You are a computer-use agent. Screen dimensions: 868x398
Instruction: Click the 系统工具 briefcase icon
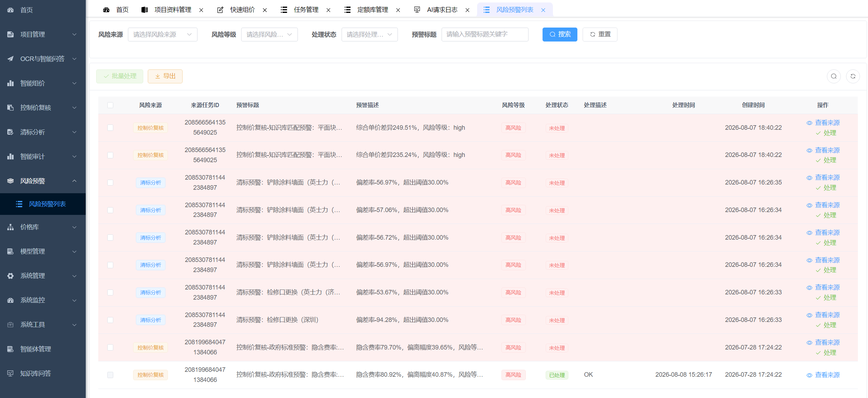pos(10,325)
